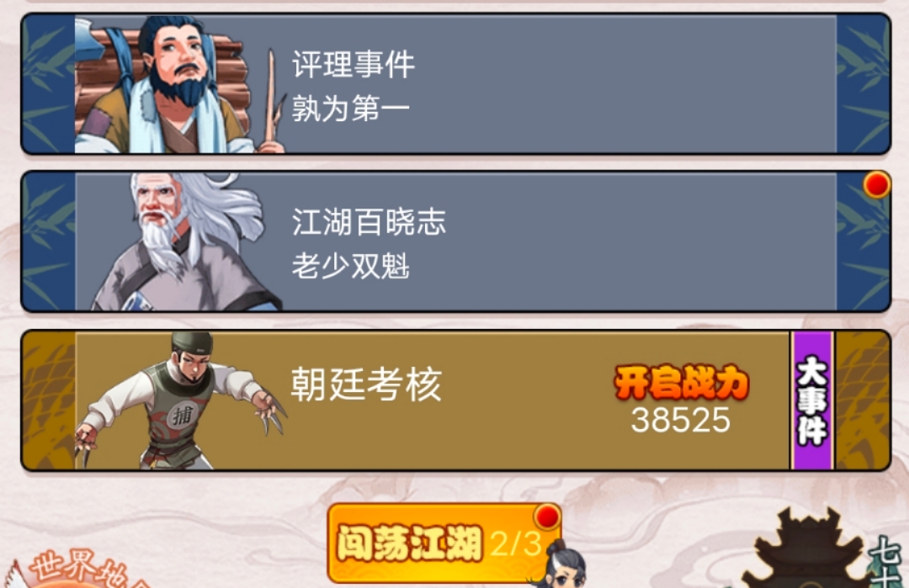Tap the clawed constable character portrait

tap(181, 400)
